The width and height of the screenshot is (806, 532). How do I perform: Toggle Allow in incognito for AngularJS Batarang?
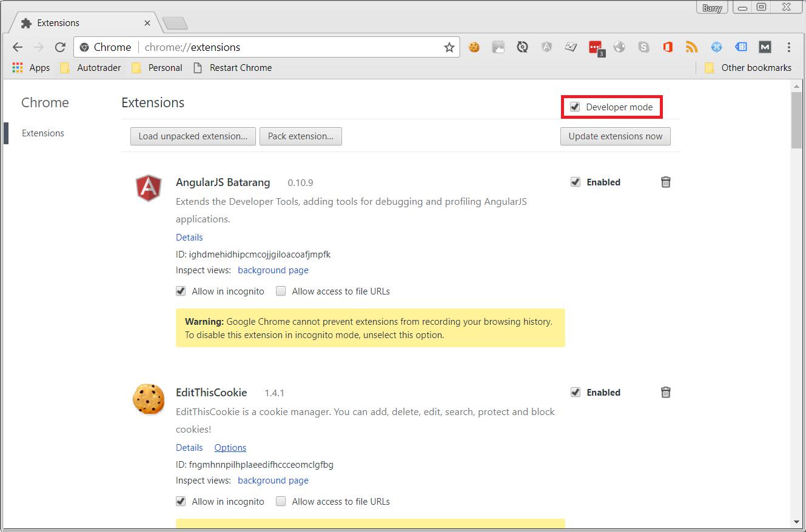pyautogui.click(x=181, y=291)
